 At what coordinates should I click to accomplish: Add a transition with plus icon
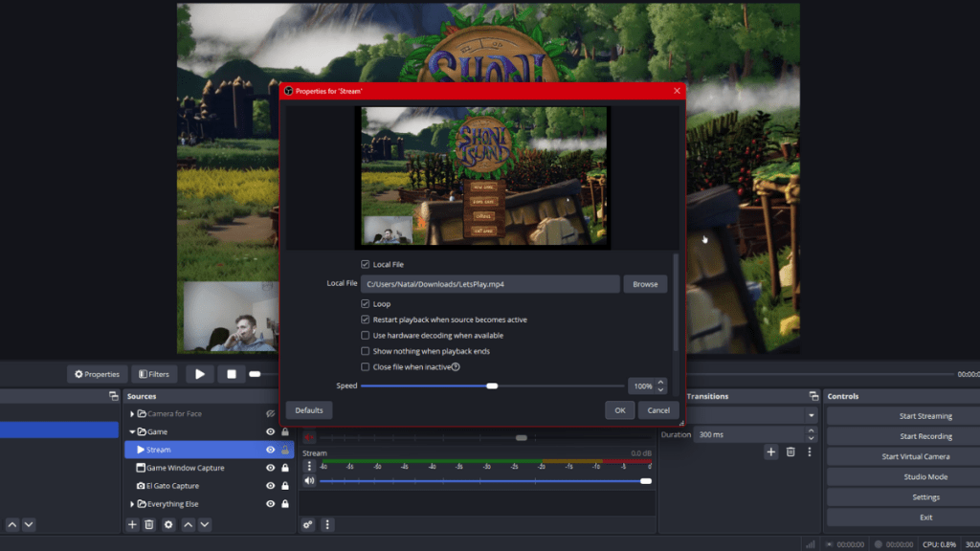tap(770, 452)
